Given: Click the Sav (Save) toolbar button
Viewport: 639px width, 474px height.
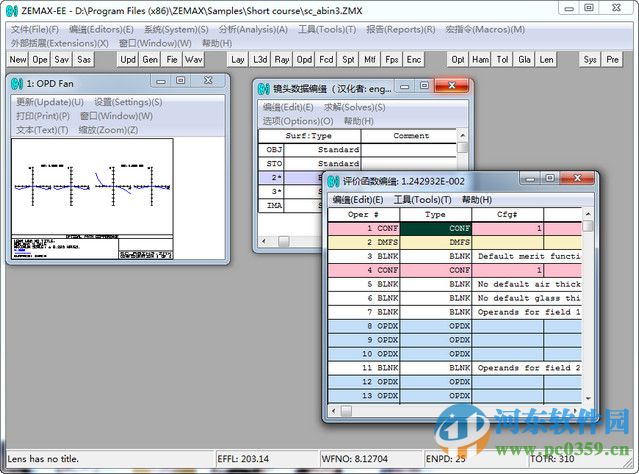Looking at the screenshot, I should [62, 60].
